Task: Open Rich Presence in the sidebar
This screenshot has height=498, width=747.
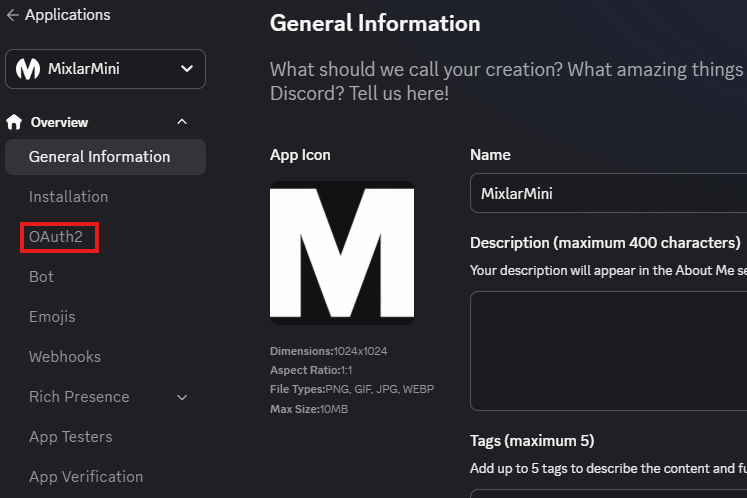Action: [79, 397]
